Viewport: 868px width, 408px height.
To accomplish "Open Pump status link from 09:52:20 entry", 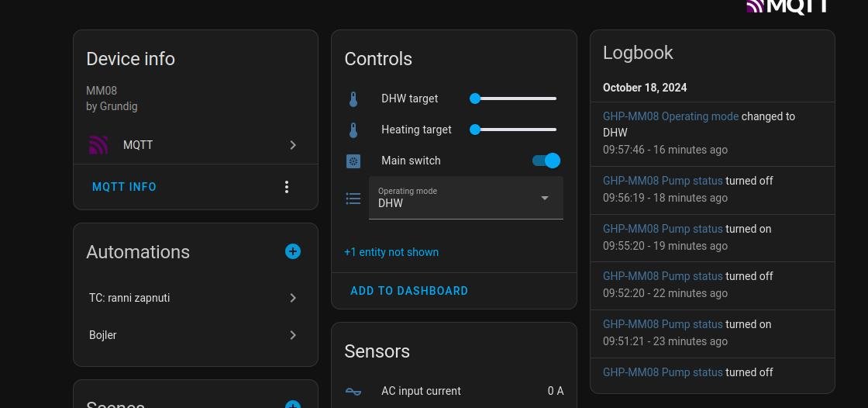I will [x=663, y=276].
